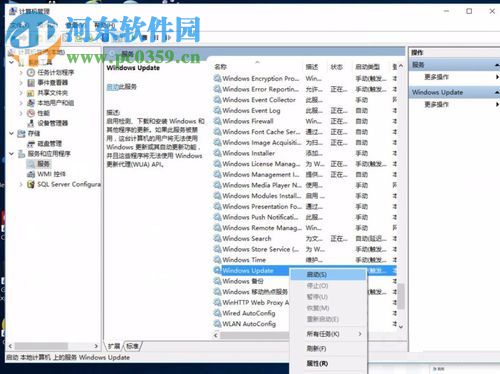Expand the 性能 tree node
The height and width of the screenshot is (374, 500).
point(21,113)
